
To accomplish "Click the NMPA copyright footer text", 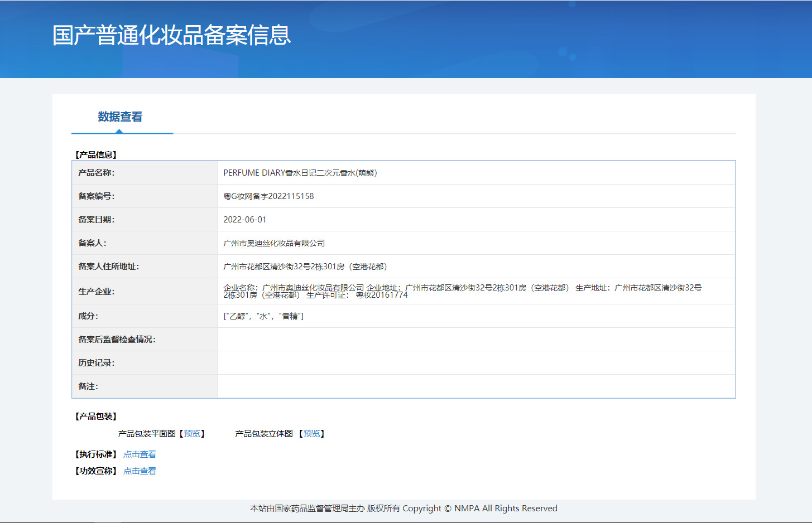I will tap(403, 508).
